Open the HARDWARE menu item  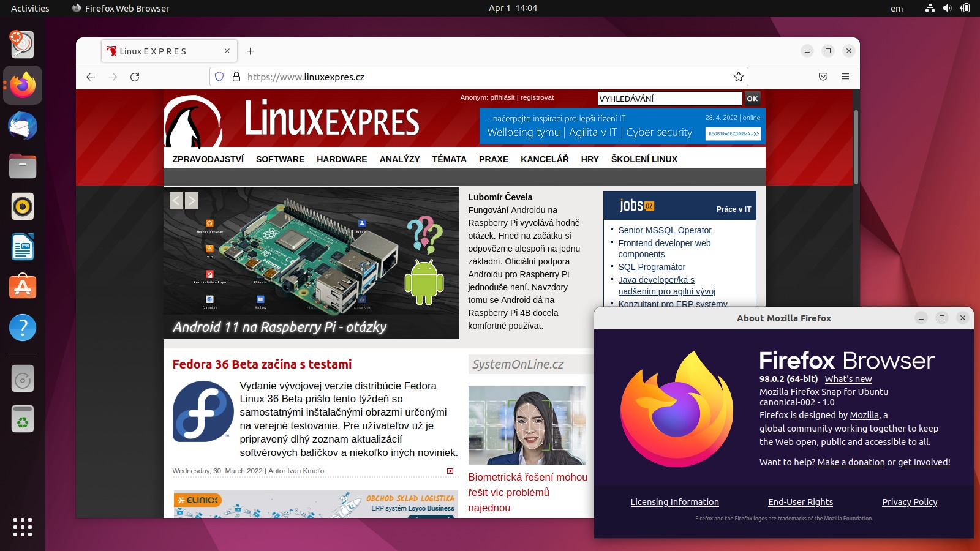[x=342, y=159]
